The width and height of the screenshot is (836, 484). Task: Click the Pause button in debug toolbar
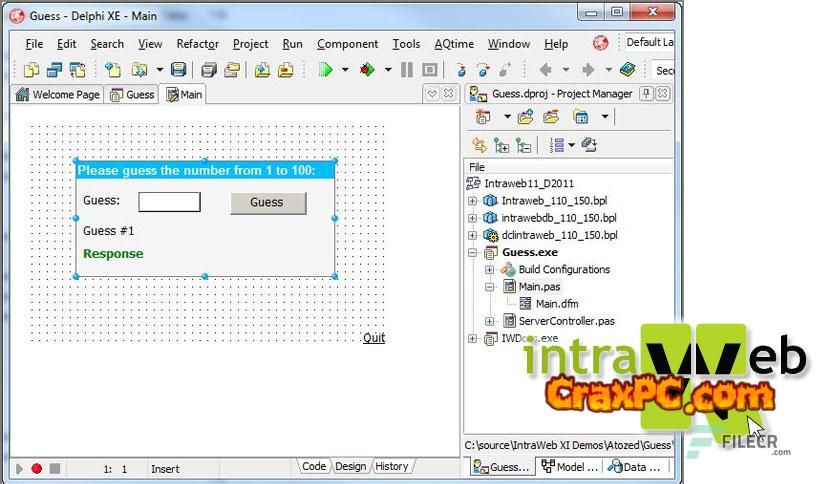coord(406,70)
